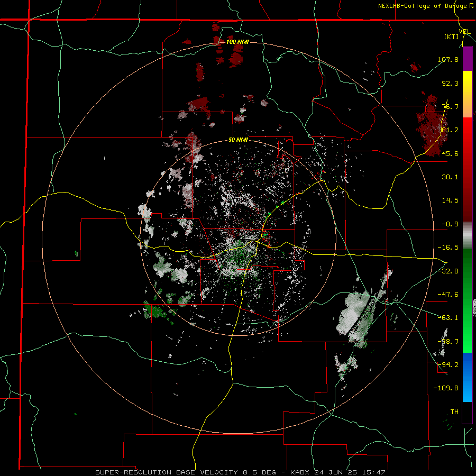
Task: Click the -47.6 legend value
Action: [x=448, y=294]
